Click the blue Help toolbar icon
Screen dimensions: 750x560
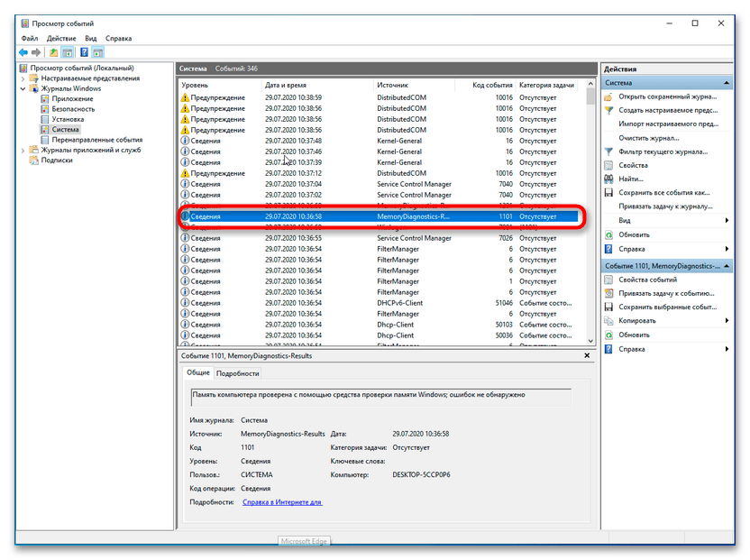click(x=85, y=52)
